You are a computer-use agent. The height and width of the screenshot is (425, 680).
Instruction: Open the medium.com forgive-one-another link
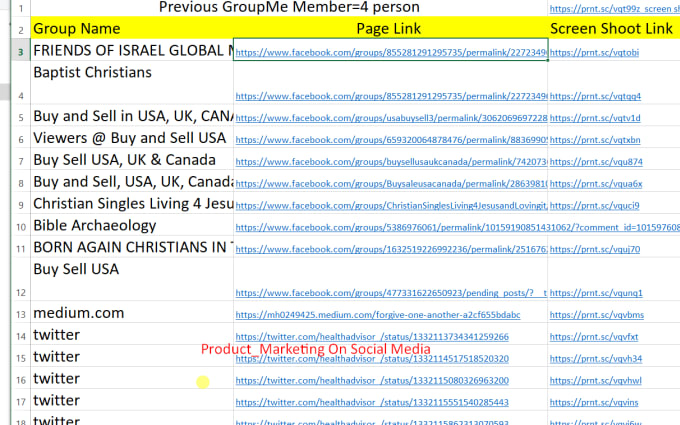[378, 315]
